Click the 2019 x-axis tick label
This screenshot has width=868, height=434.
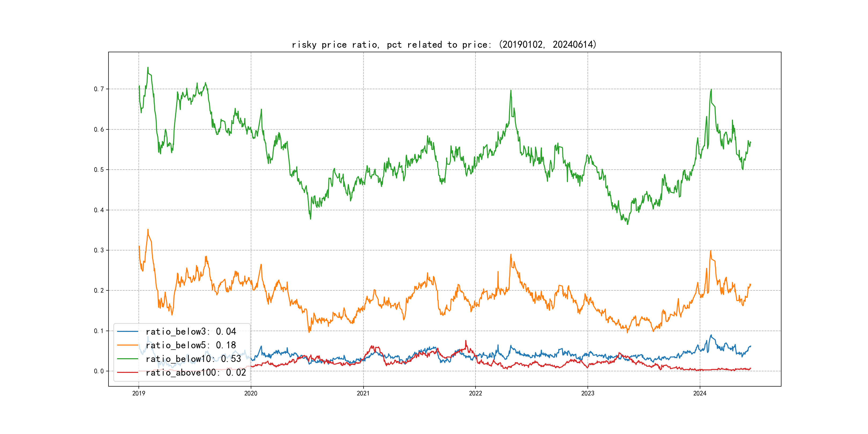coord(139,393)
